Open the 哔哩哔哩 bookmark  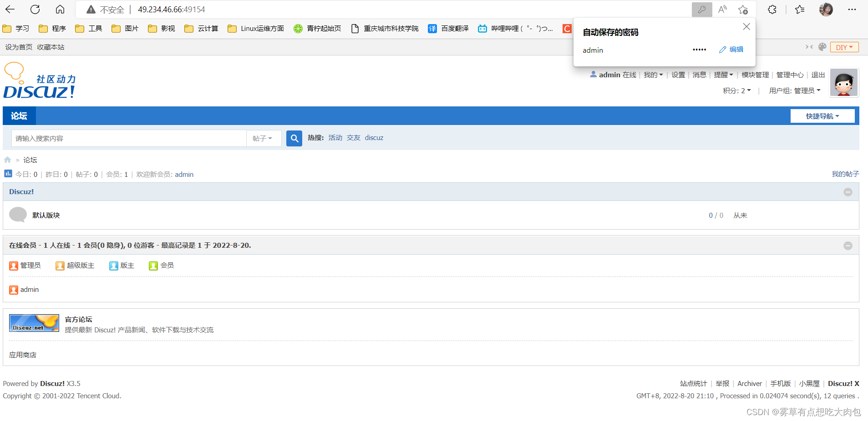click(x=515, y=29)
